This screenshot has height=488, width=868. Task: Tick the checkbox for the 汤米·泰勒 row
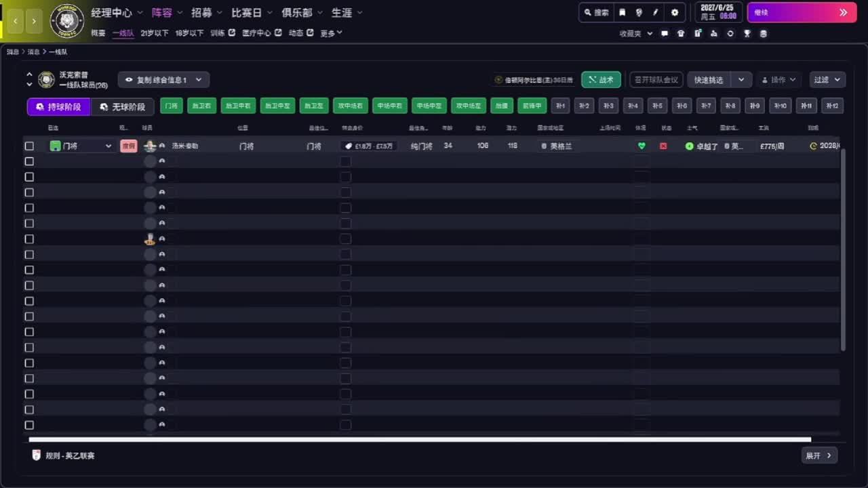[x=29, y=146]
